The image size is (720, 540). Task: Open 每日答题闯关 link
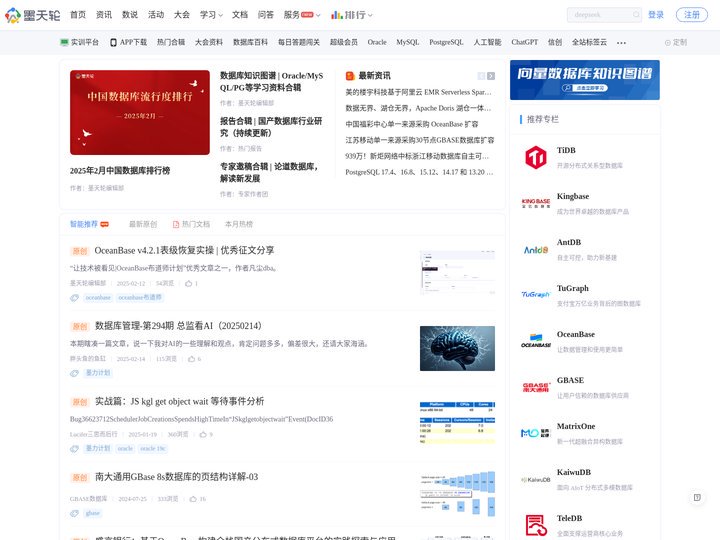click(x=298, y=42)
